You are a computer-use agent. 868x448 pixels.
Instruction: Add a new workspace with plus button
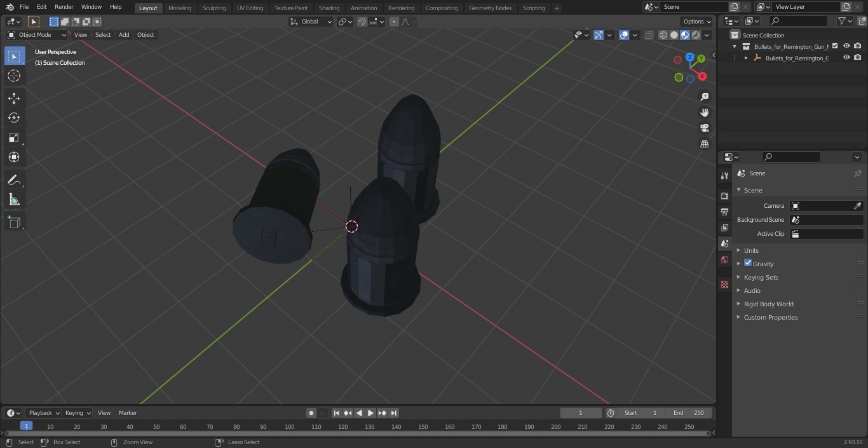click(x=557, y=8)
